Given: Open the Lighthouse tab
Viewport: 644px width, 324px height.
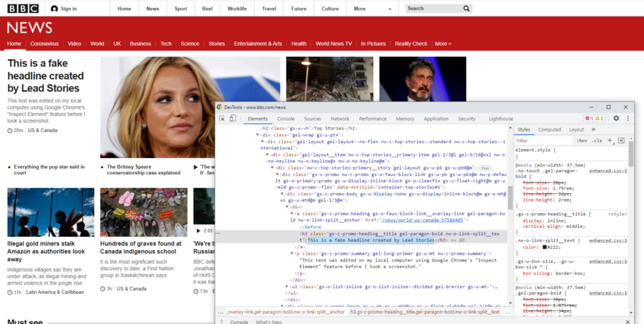Looking at the screenshot, I should click(501, 119).
